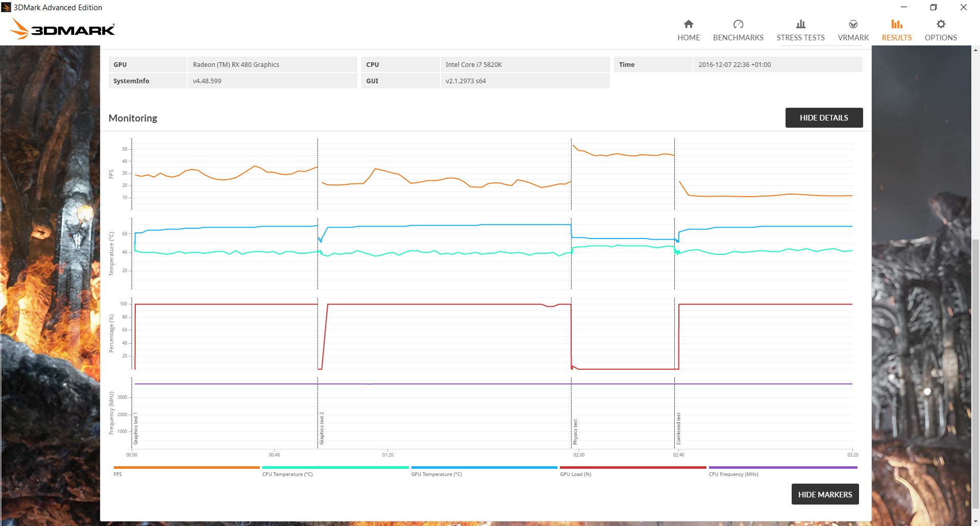Image resolution: width=980 pixels, height=526 pixels.
Task: Click the 'Time' info label
Action: coord(627,64)
